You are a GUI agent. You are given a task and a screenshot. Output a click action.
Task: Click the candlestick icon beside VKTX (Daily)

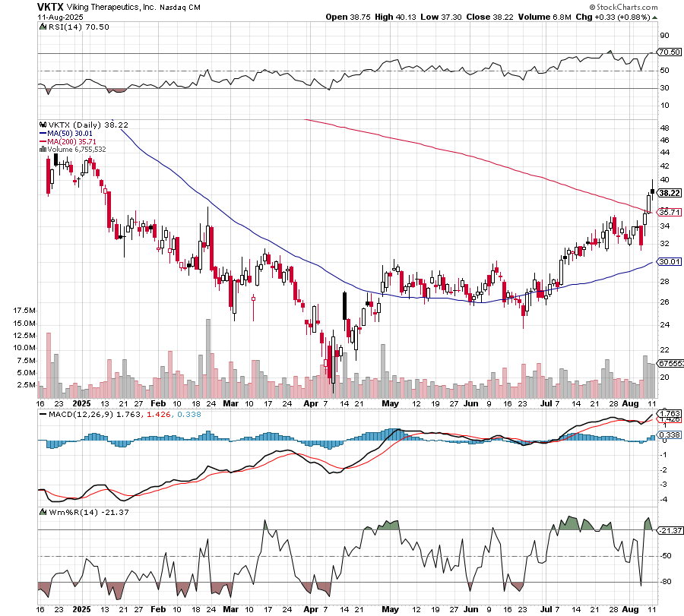click(x=43, y=125)
